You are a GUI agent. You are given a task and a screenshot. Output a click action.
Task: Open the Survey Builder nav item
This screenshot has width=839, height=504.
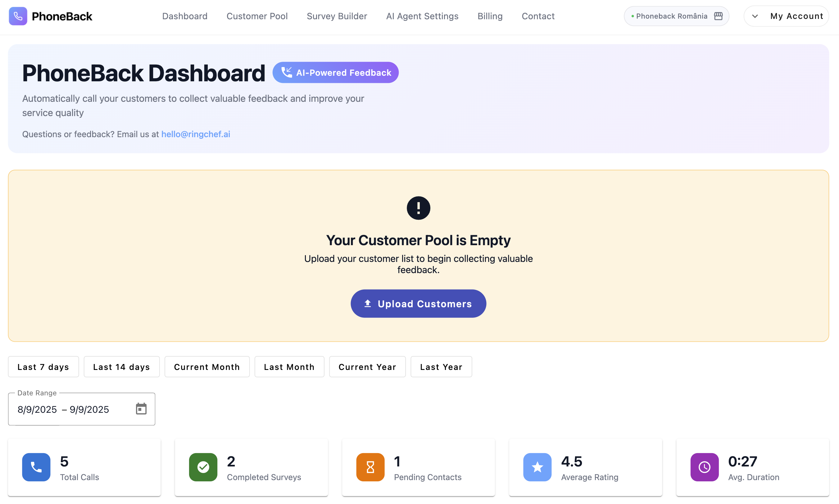tap(337, 16)
